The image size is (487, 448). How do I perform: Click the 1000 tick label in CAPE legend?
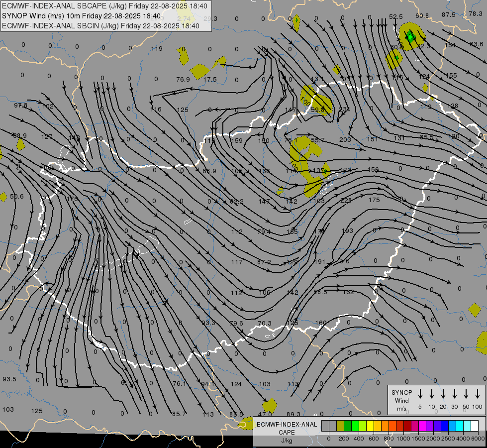point(403,439)
